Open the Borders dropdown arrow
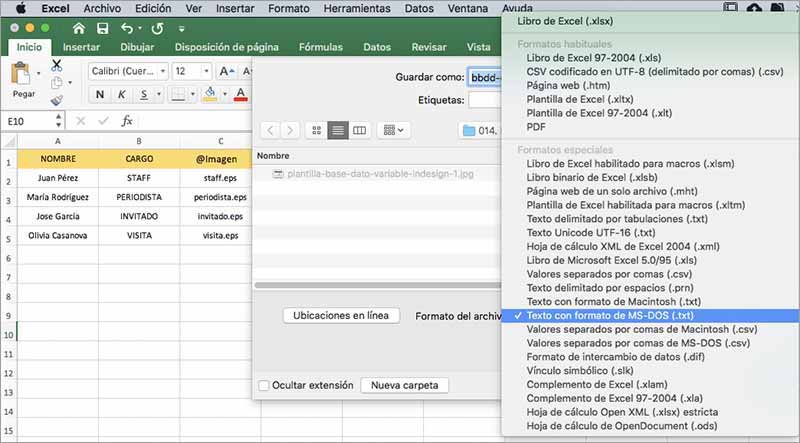Image resolution: width=800 pixels, height=443 pixels. pos(192,94)
